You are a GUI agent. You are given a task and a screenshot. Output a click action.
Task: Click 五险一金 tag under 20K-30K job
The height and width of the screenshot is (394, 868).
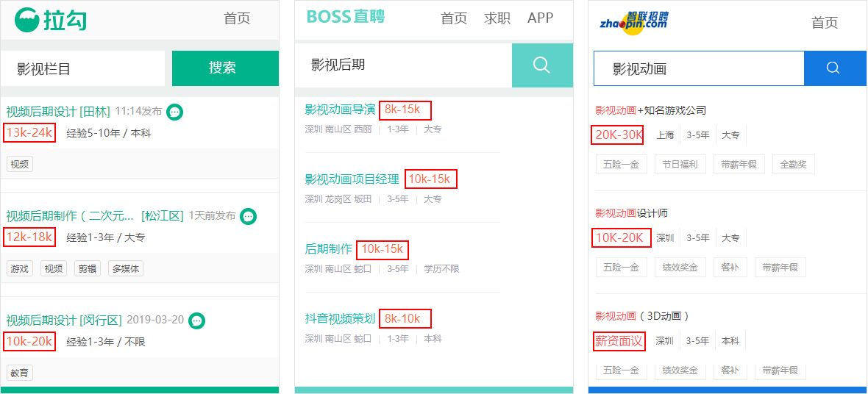[621, 165]
